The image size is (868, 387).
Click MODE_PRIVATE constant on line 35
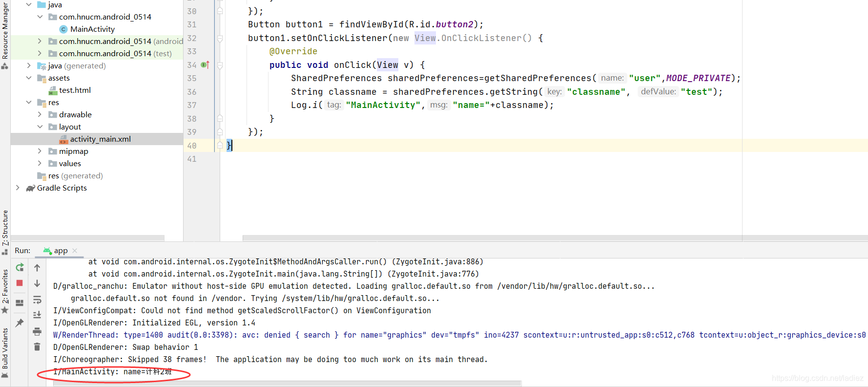tap(698, 78)
